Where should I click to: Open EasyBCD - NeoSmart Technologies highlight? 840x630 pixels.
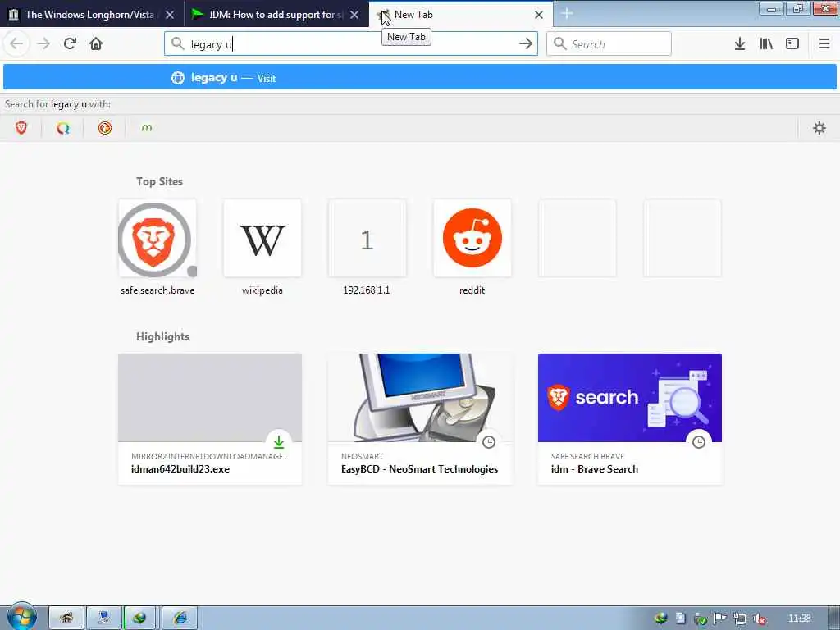click(x=420, y=419)
